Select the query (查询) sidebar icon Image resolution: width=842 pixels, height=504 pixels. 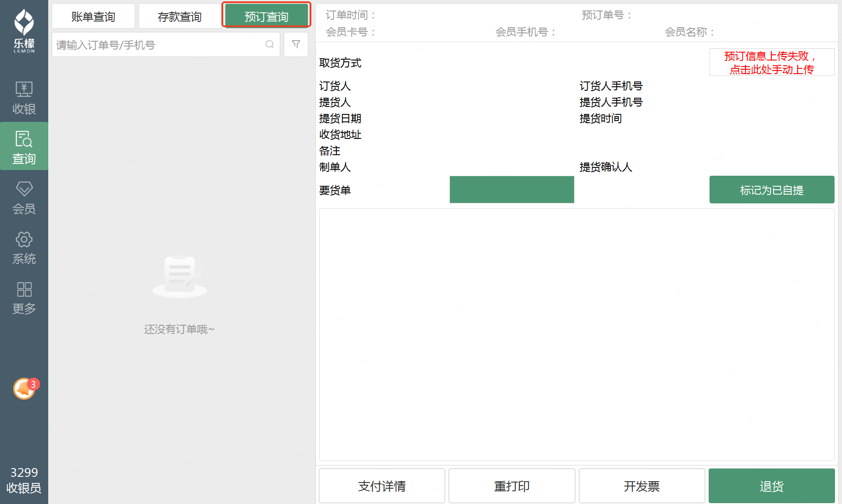[x=24, y=147]
